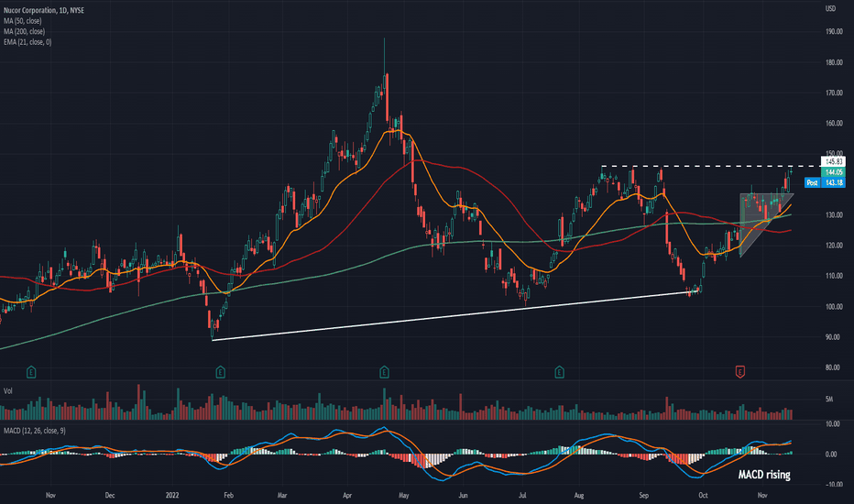This screenshot has height=504, width=854.
Task: Click the Oct time axis label
Action: pos(703,495)
